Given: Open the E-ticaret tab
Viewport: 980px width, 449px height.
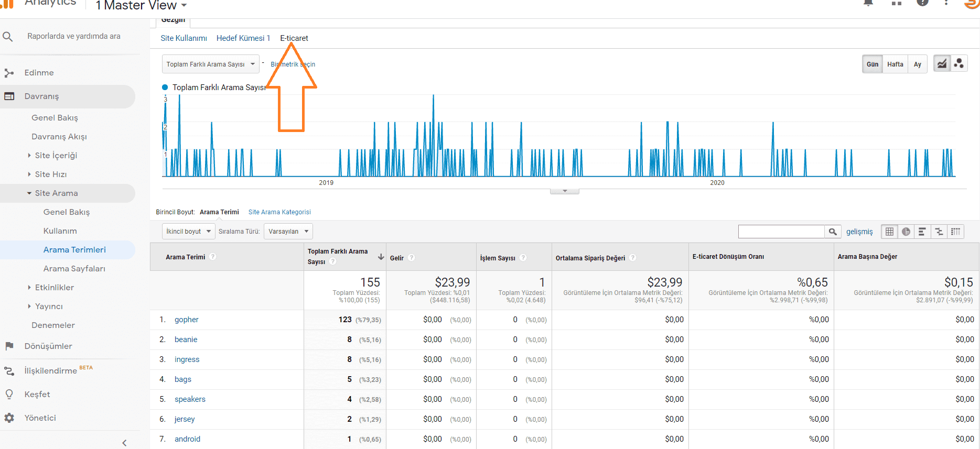Looking at the screenshot, I should pyautogui.click(x=294, y=38).
